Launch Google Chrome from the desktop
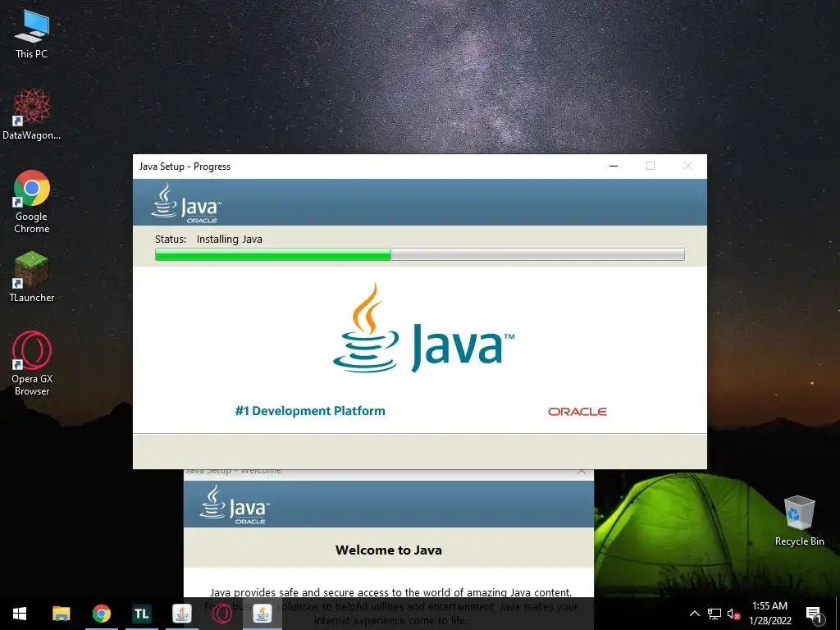Viewport: 840px width, 630px height. [32, 202]
